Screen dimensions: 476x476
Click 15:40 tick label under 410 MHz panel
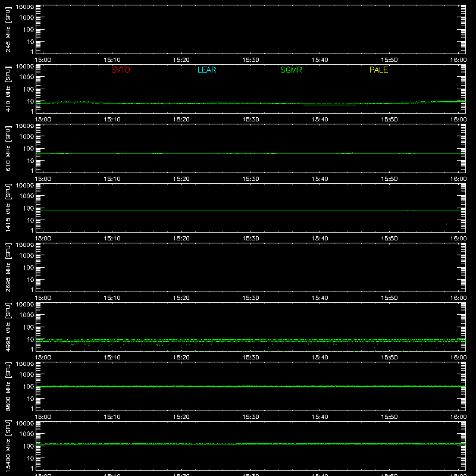click(x=320, y=120)
